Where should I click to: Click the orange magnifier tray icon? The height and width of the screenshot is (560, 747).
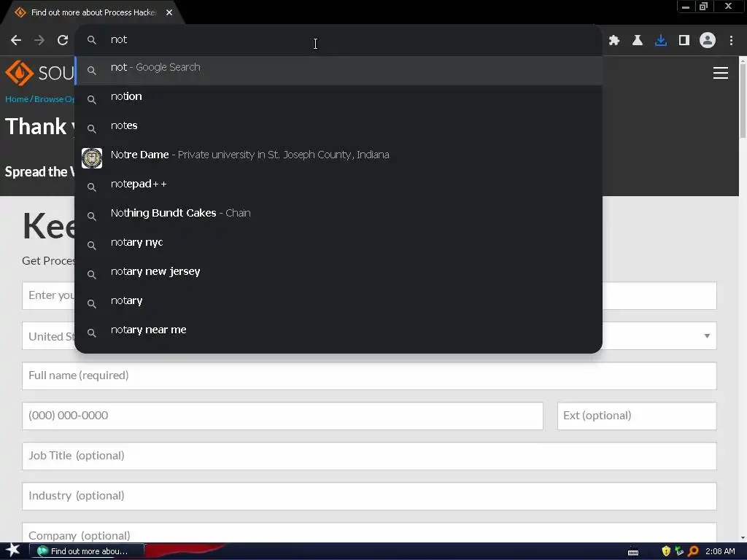pyautogui.click(x=693, y=551)
